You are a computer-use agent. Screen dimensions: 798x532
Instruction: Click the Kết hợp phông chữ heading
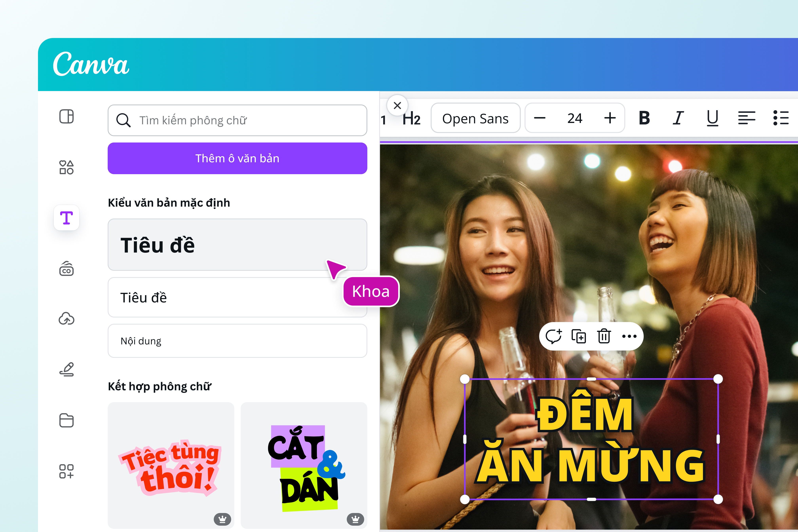click(x=160, y=387)
